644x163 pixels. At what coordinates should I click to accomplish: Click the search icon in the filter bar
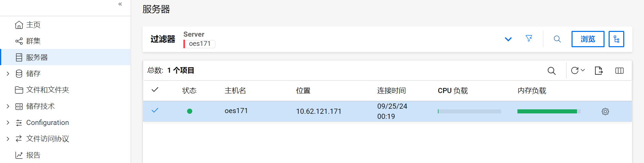coord(557,39)
